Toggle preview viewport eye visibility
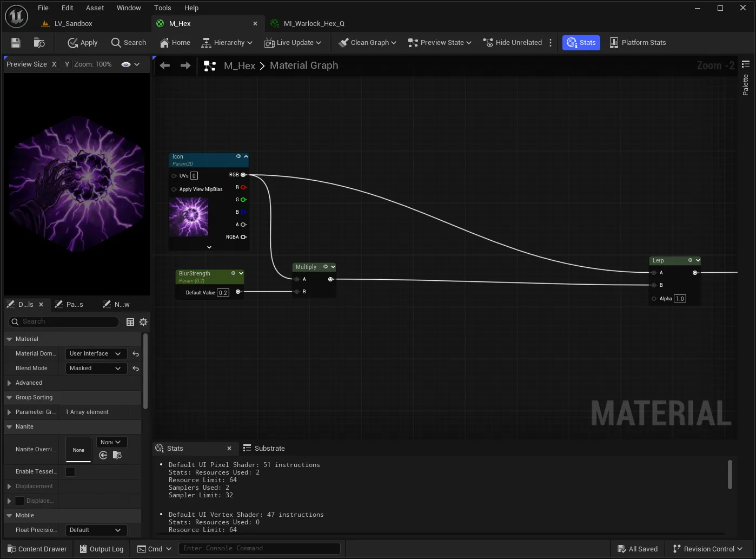Screen dimensions: 756x559 [126, 64]
